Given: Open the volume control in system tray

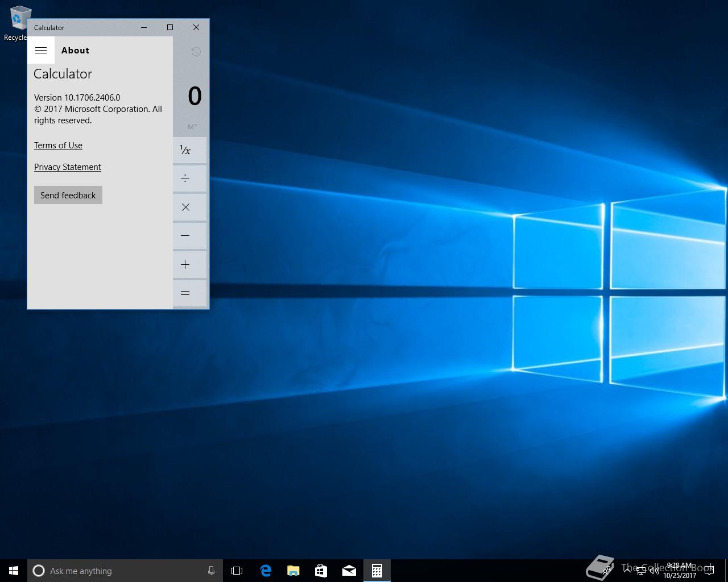Looking at the screenshot, I should 654,571.
